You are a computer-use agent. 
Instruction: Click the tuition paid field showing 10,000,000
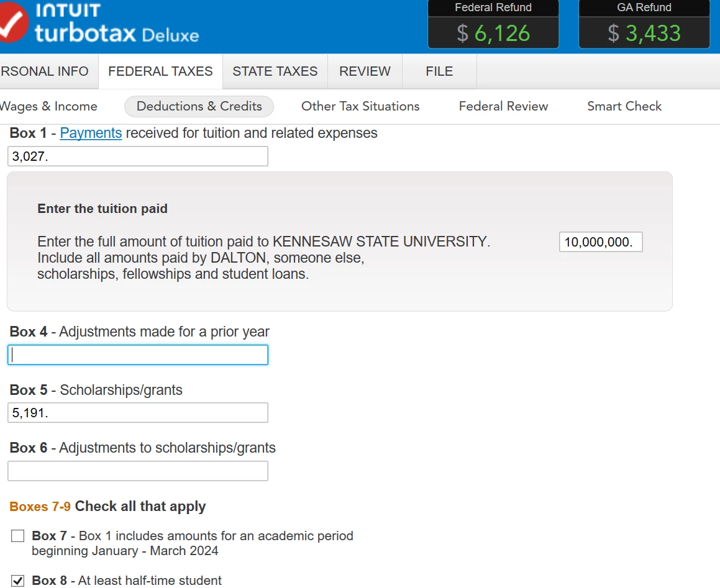click(x=601, y=242)
